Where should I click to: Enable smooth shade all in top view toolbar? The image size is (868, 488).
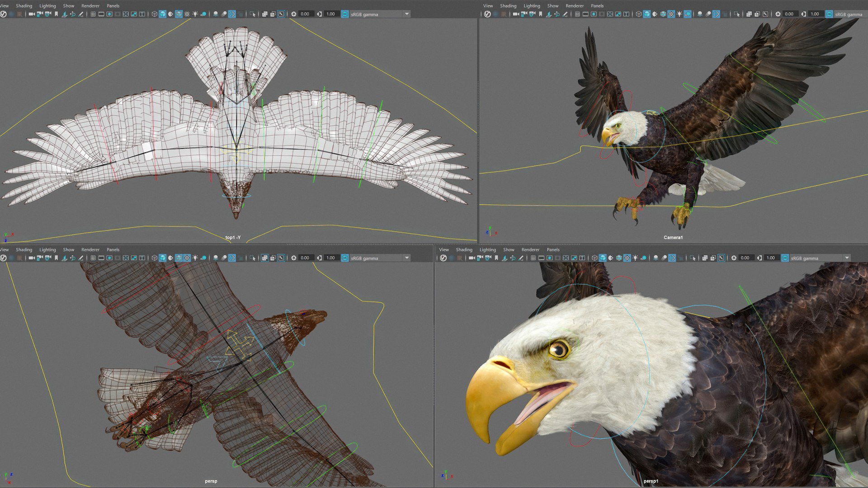(162, 14)
